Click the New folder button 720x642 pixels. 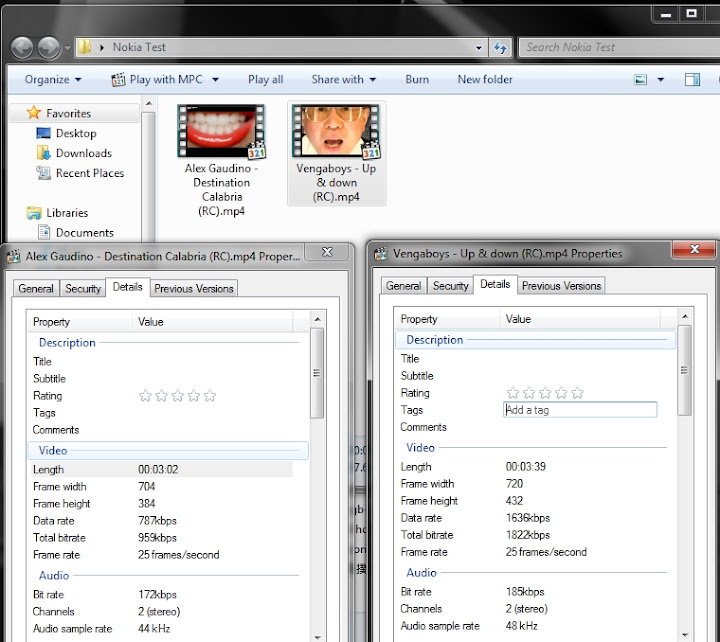(485, 80)
